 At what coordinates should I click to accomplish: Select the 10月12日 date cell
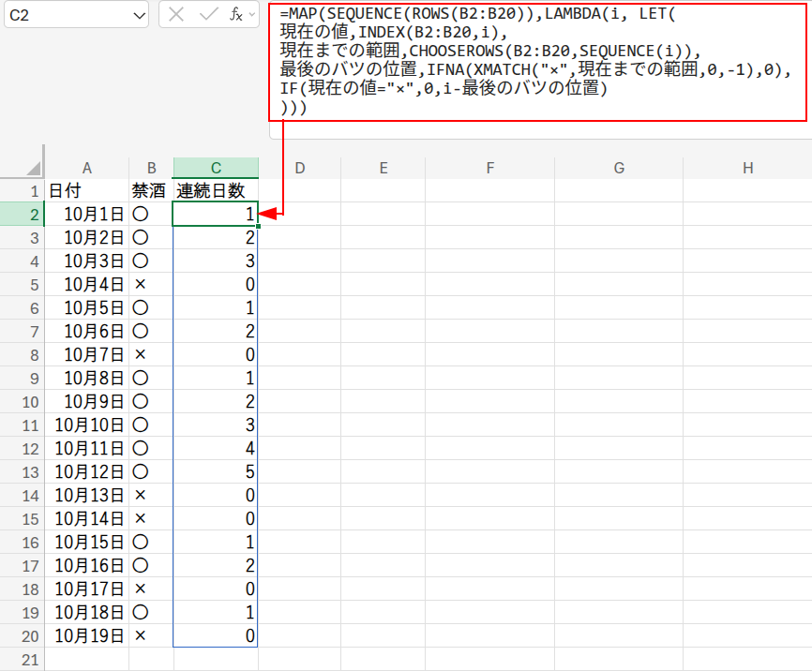87,472
